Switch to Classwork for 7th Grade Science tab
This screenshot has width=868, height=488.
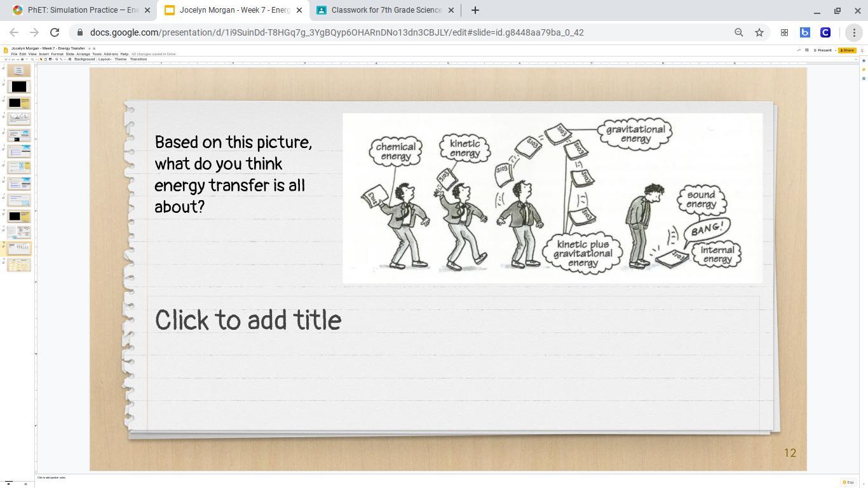[384, 10]
